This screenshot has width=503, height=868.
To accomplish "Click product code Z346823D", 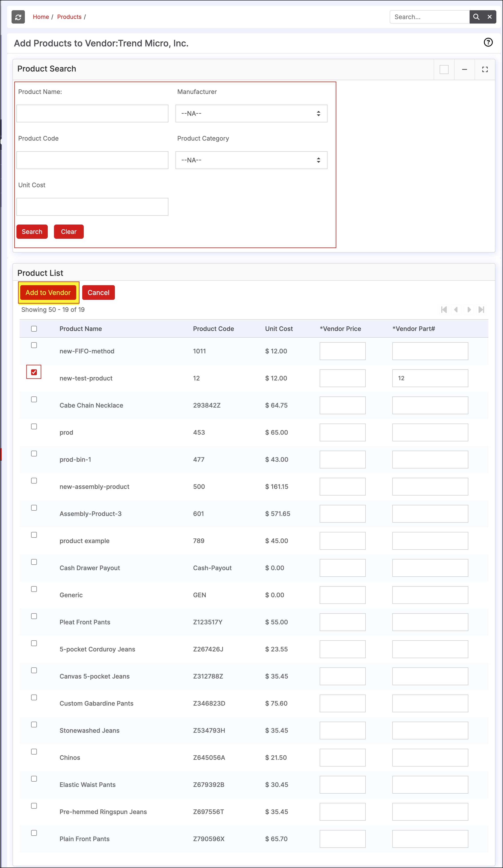I will 209,703.
